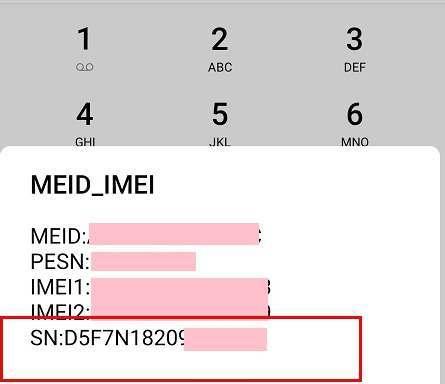Select the IMEI1: label text
This screenshot has width=445, height=384.
(x=60, y=287)
